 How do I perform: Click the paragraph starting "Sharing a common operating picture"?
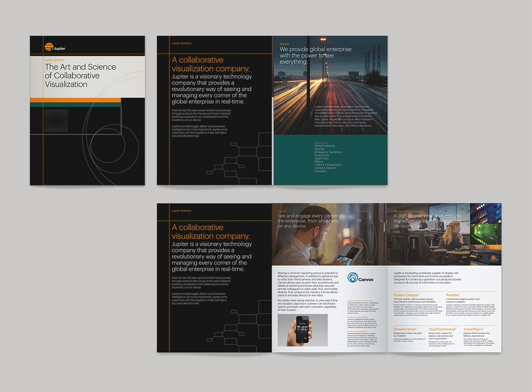point(308,284)
